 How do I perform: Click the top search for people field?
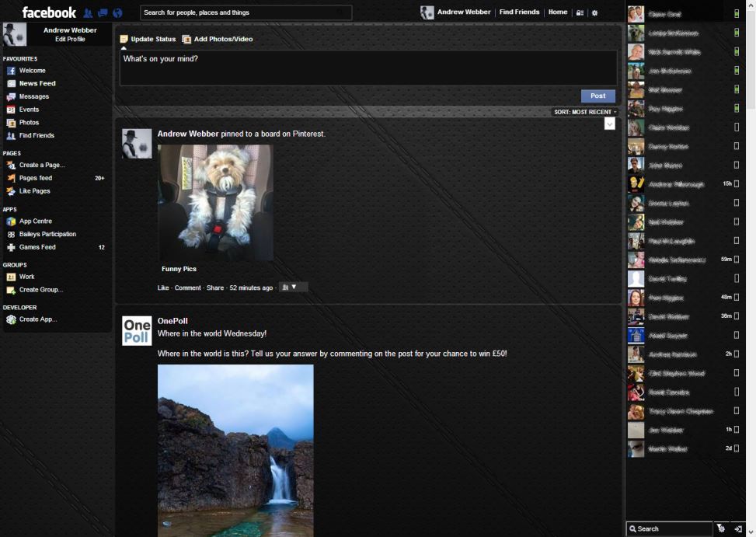click(x=246, y=12)
